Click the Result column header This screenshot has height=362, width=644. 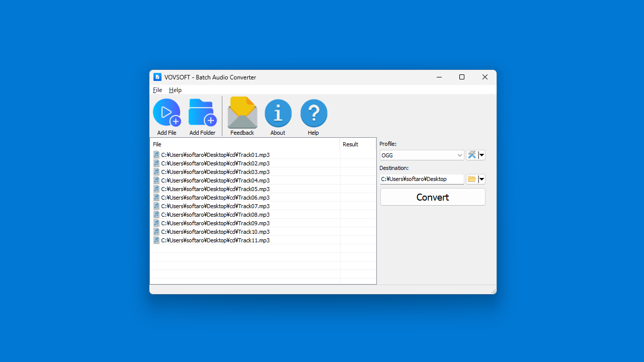click(358, 144)
